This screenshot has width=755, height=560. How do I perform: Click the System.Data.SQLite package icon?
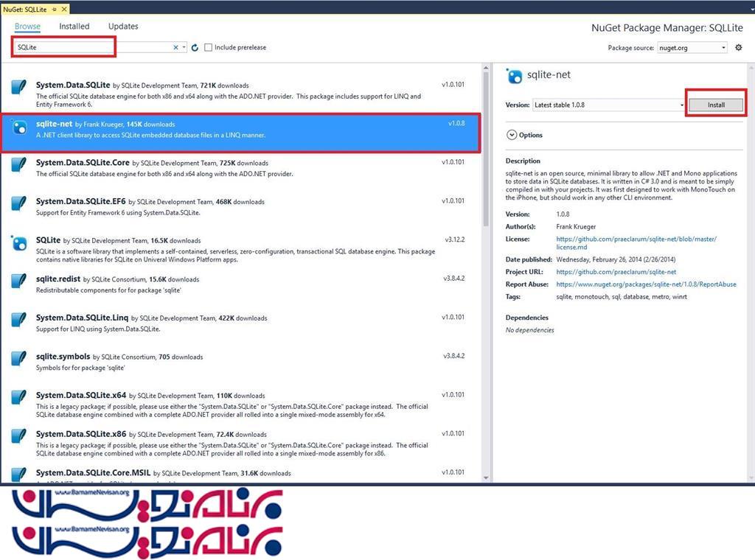tap(19, 87)
